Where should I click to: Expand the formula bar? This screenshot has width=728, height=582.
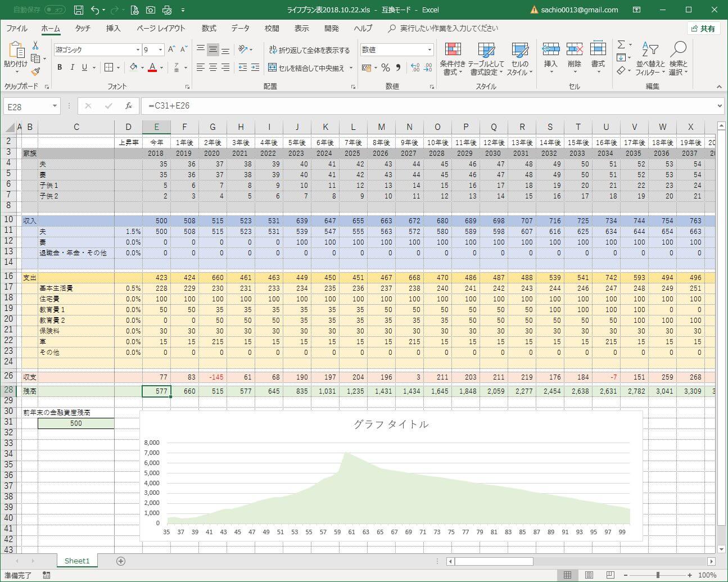click(720, 106)
